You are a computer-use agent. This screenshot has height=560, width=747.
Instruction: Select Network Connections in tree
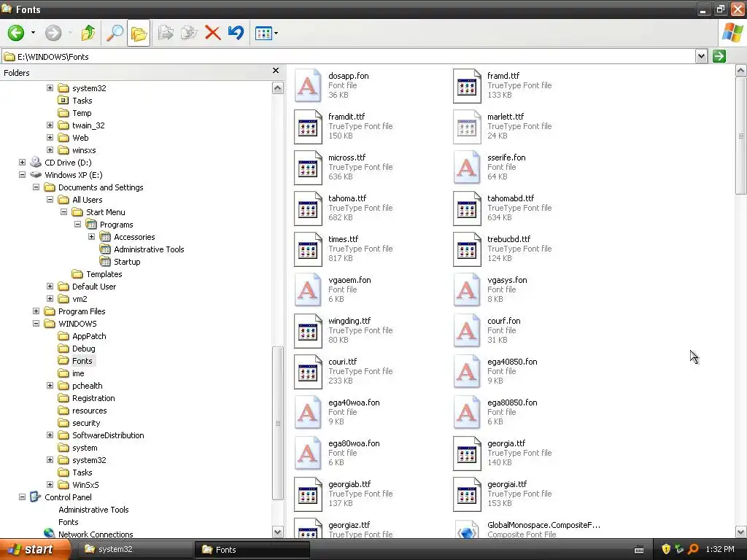pos(96,534)
